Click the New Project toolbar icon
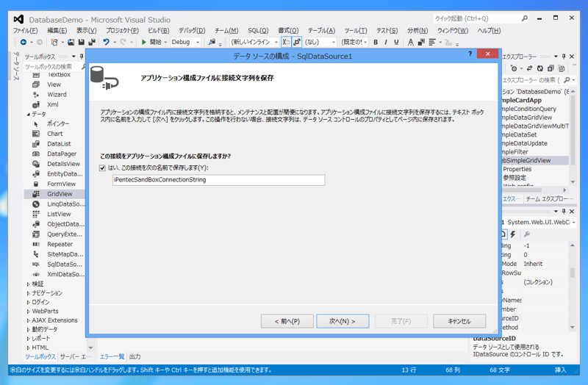 pyautogui.click(x=54, y=43)
